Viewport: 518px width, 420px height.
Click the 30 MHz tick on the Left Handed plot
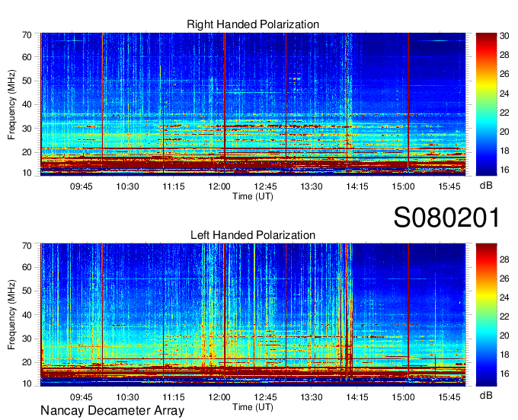27,339
